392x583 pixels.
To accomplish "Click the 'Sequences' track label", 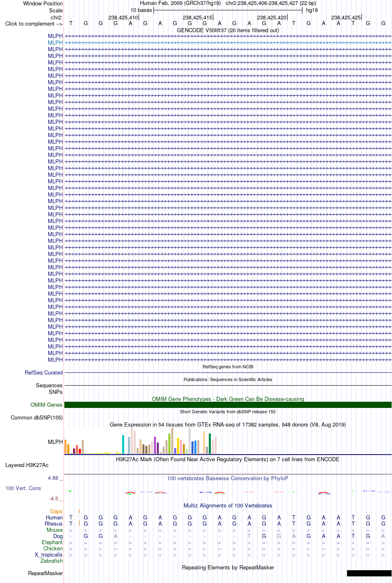I will [50, 385].
